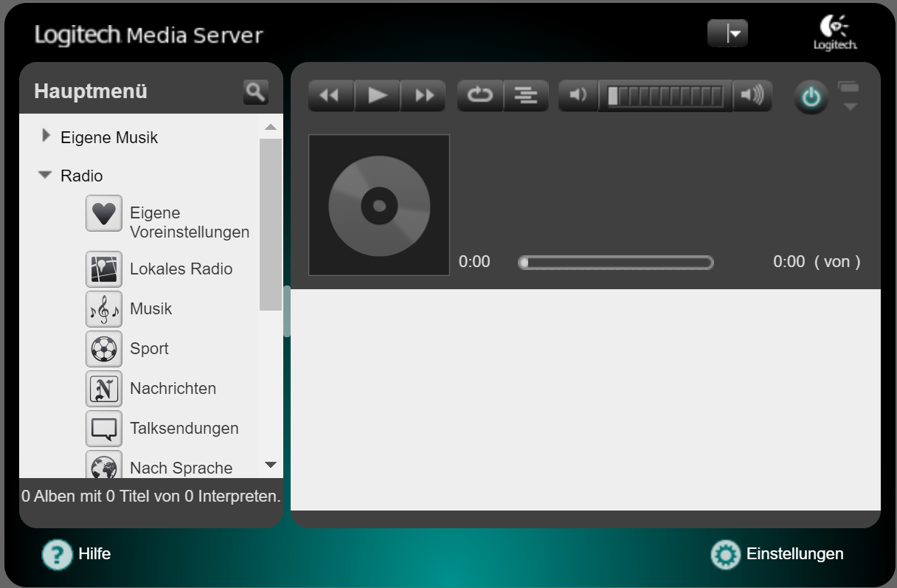Viewport: 897px width, 588px height.
Task: Click the elapsed time 0:00 label
Action: 474,262
